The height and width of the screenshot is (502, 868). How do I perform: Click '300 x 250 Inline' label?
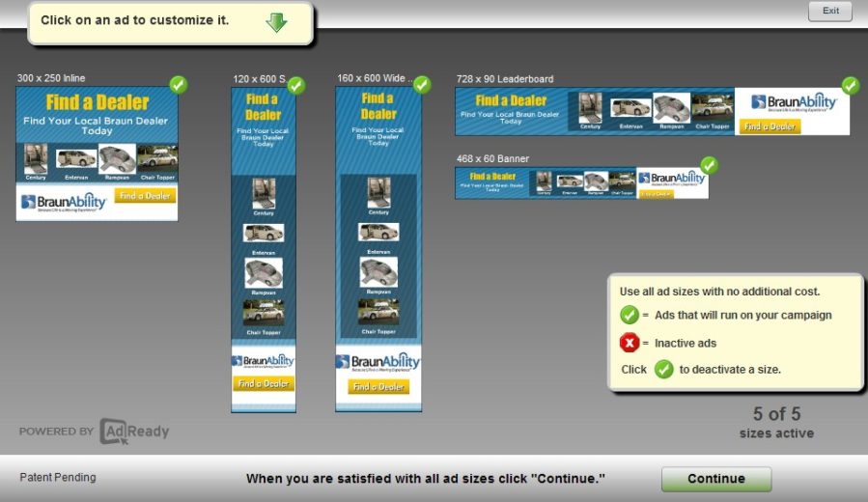[51, 78]
